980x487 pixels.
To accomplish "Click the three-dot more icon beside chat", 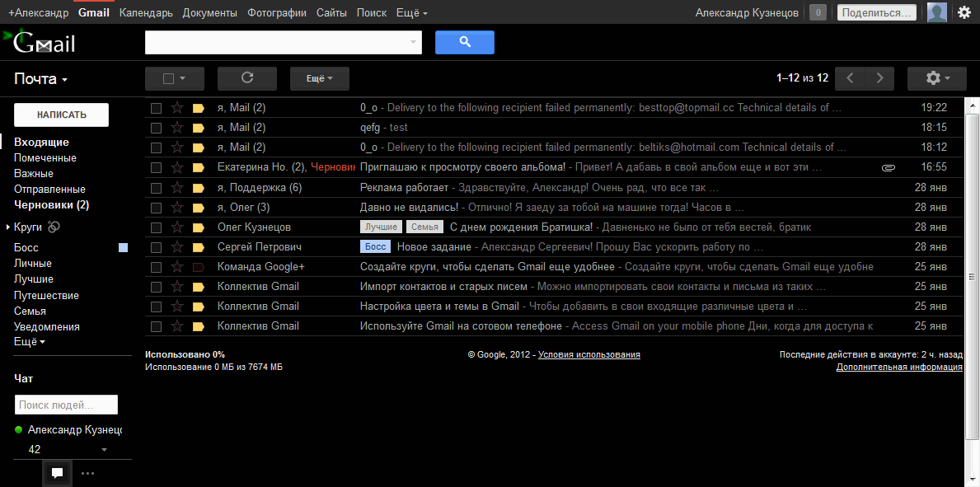I will coord(87,473).
